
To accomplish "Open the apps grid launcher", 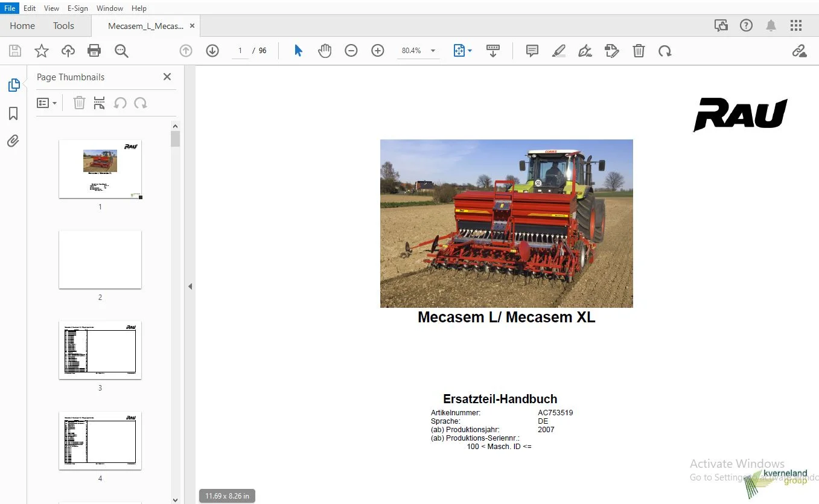I will pyautogui.click(x=796, y=25).
